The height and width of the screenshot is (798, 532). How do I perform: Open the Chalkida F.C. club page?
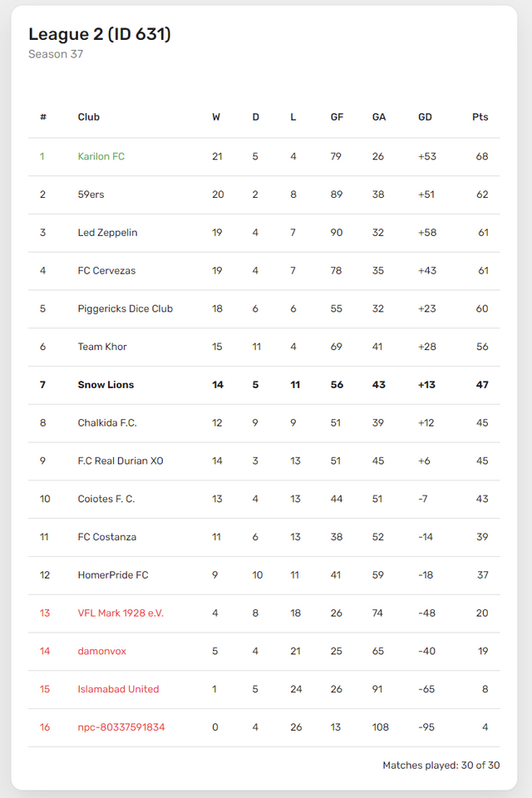click(107, 423)
